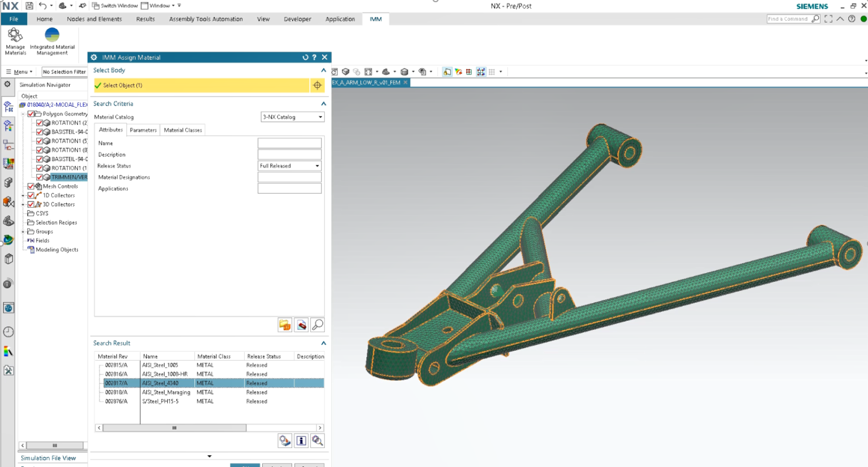The height and width of the screenshot is (467, 868).
Task: Open the Manage Materials tool
Action: point(15,40)
